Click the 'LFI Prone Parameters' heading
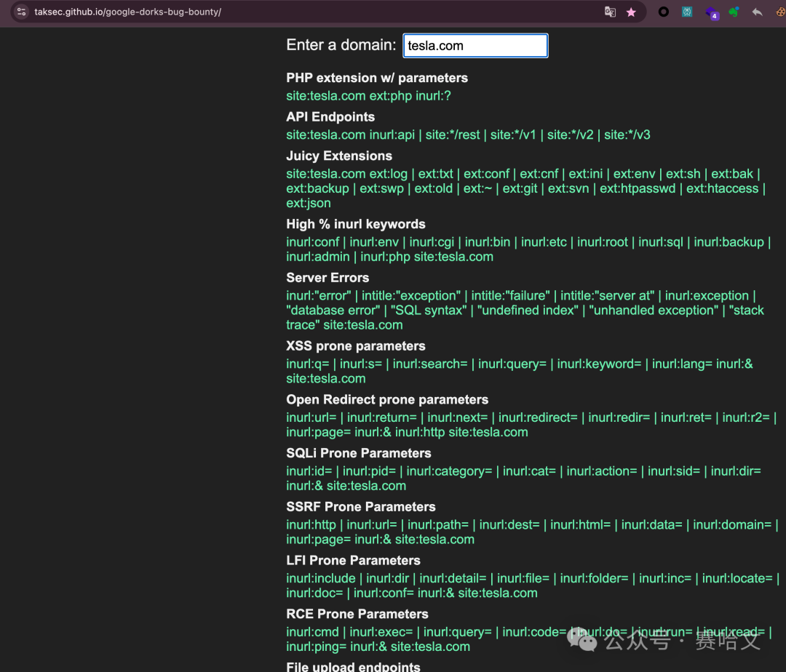This screenshot has width=786, height=672. click(x=353, y=560)
